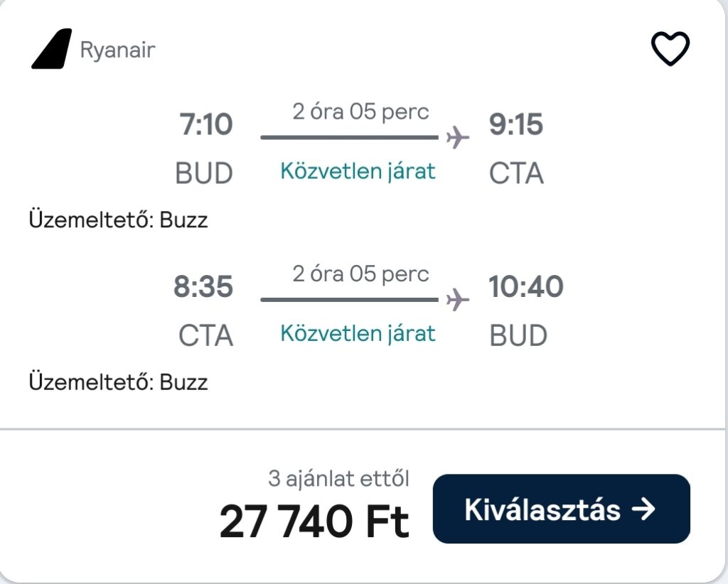Click the return flight airplane icon
The image size is (728, 584).
(x=457, y=299)
